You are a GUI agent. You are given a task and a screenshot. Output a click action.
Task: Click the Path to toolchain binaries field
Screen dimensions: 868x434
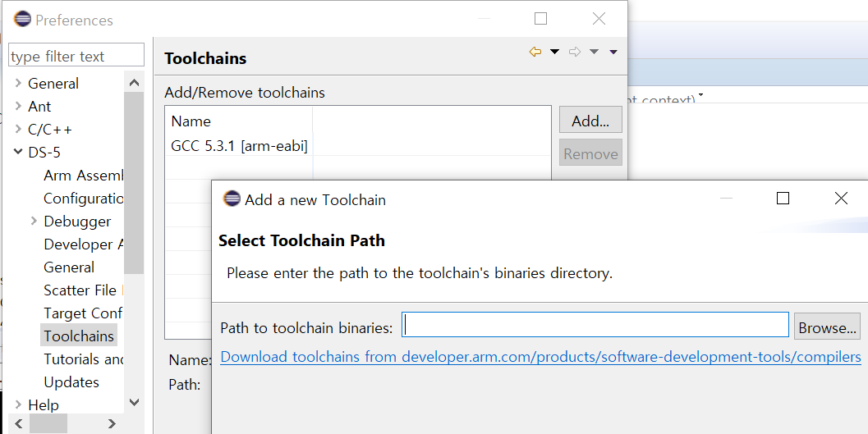(x=595, y=325)
